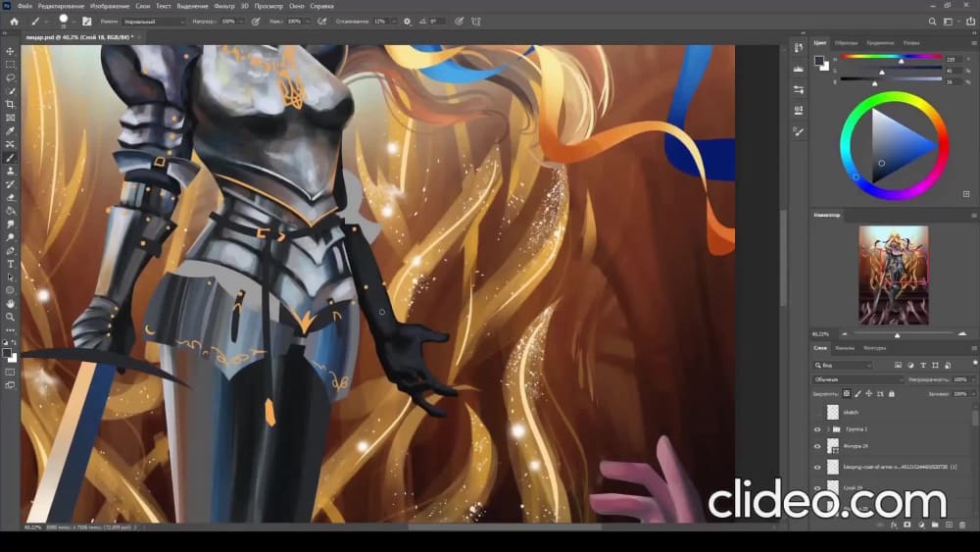This screenshot has height=552, width=980.
Task: Select the Zoom tool
Action: [10, 317]
